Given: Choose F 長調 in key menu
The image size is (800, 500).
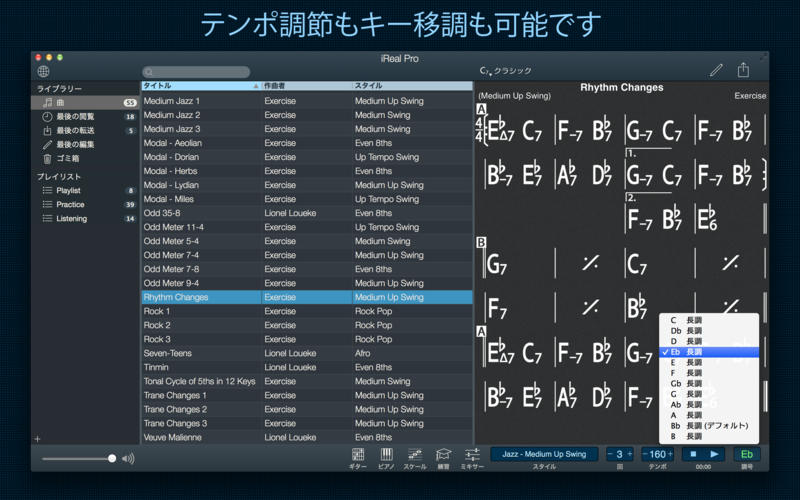Looking at the screenshot, I should pos(709,373).
